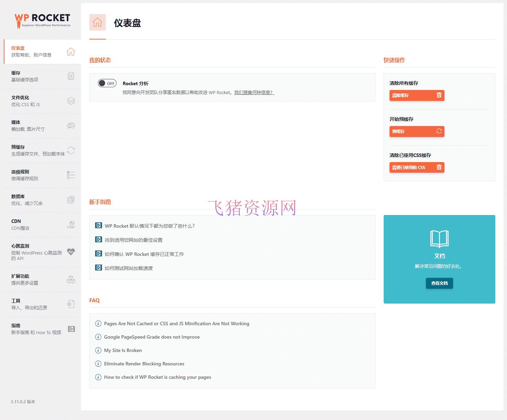Image resolution: width=507 pixels, height=420 pixels.
Task: Click the book icon in 文档 card
Action: coord(439,239)
